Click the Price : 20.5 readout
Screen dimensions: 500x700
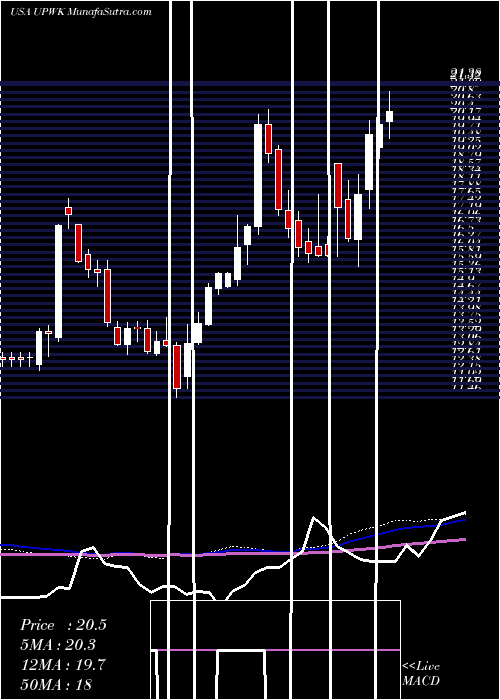(x=63, y=625)
